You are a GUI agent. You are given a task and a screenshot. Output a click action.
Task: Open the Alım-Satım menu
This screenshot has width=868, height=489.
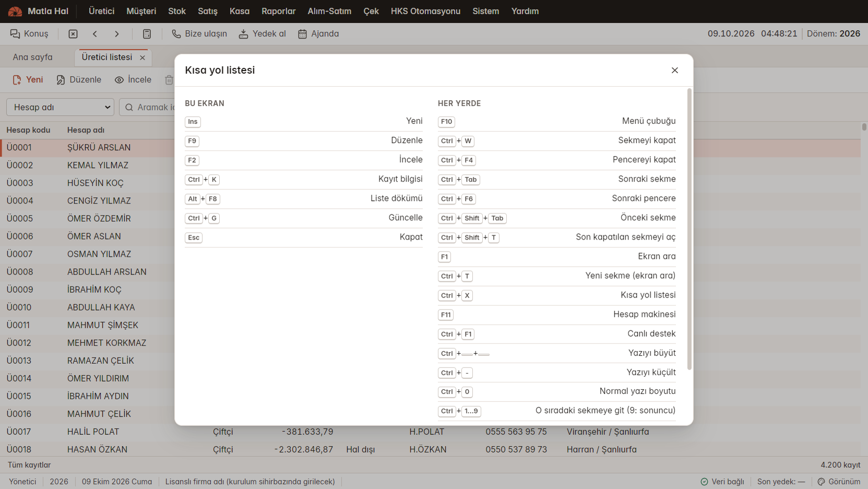329,11
